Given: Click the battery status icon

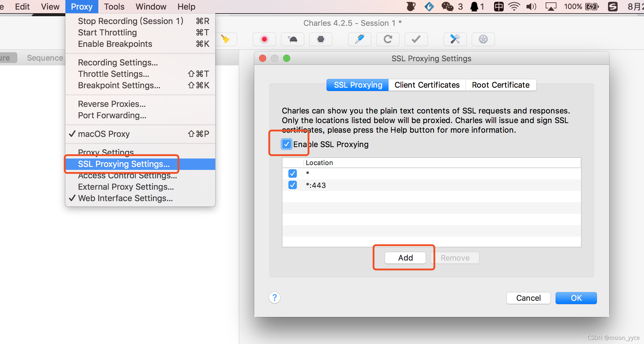Looking at the screenshot, I should 592,7.
